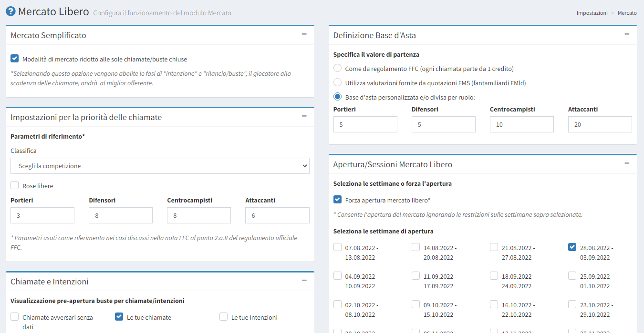
Task: Uncheck week 28.08.2022 - 03.09.2022
Action: point(572,247)
